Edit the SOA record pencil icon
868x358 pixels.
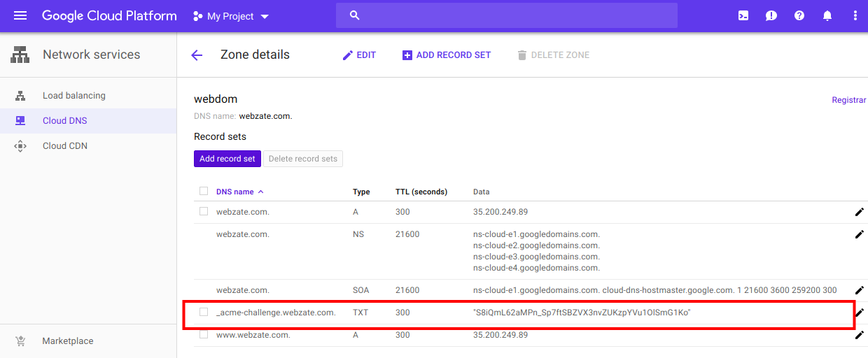860,290
